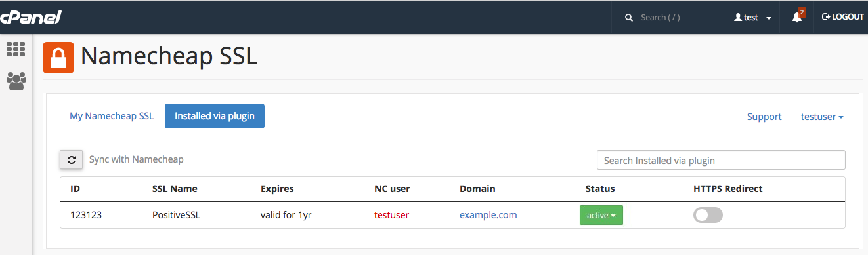Click the ID column header
The height and width of the screenshot is (255, 868).
(75, 189)
